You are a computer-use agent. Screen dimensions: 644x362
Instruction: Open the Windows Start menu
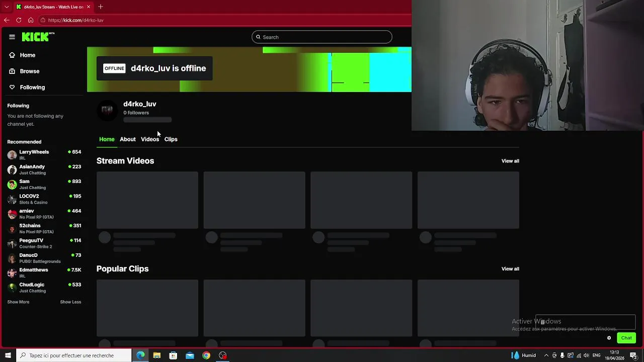tap(8, 355)
